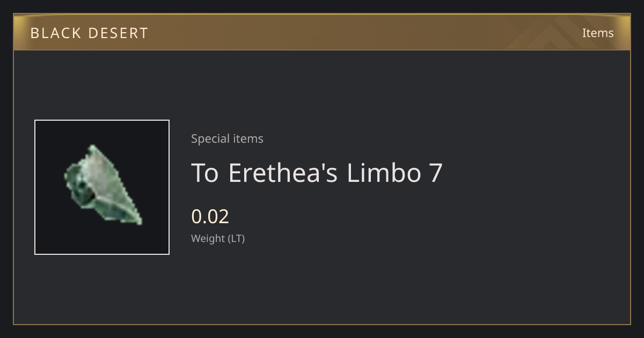This screenshot has height=338, width=644.
Task: Select the word Limbo in the item name
Action: pos(384,173)
